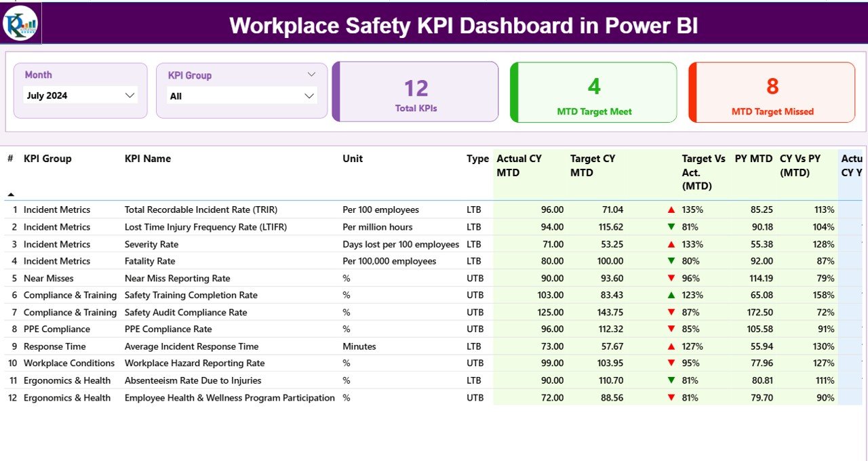Click the red down triangle on Near Miss Reporting Rate
Image resolution: width=868 pixels, height=461 pixels.
(x=671, y=278)
